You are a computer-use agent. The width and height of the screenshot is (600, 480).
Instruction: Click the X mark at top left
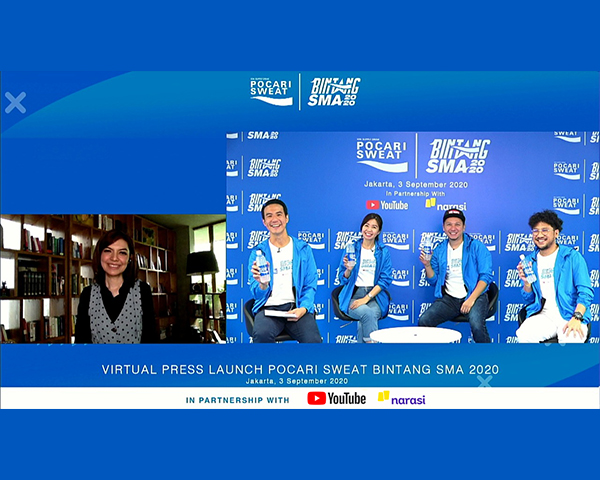[x=15, y=102]
